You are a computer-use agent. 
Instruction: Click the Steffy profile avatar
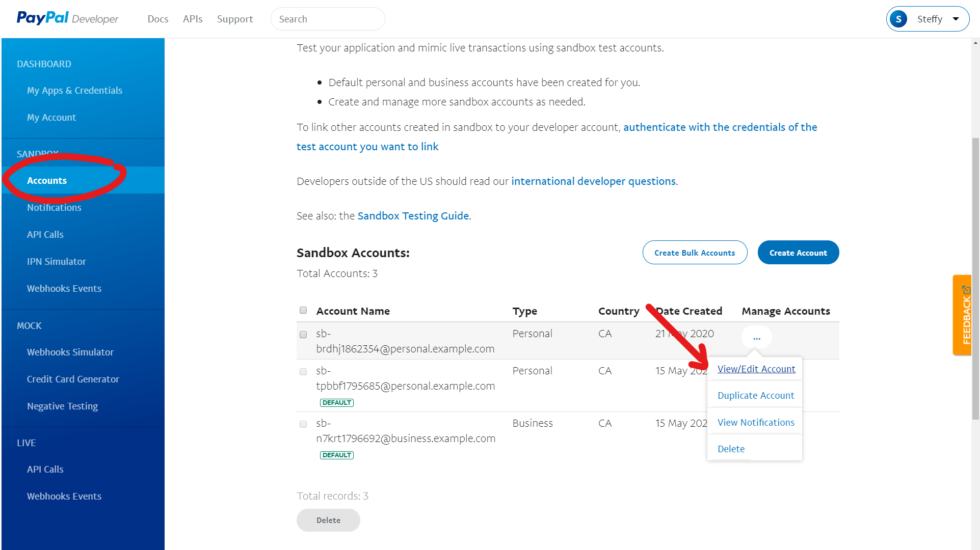point(898,18)
